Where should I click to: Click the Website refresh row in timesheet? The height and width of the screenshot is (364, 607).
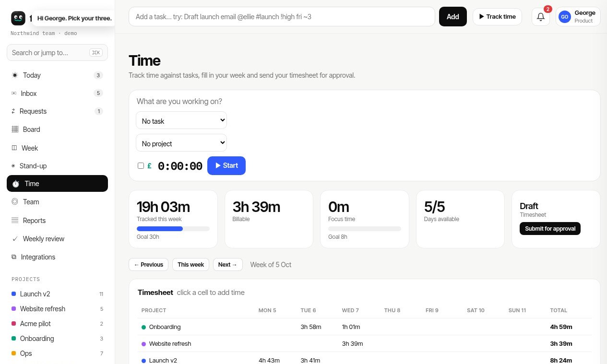[x=365, y=344]
